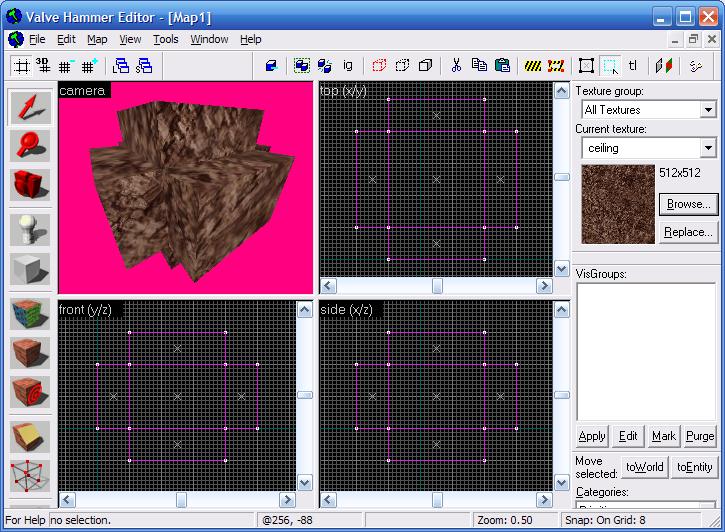Toggle the 3D grid display

click(x=43, y=66)
